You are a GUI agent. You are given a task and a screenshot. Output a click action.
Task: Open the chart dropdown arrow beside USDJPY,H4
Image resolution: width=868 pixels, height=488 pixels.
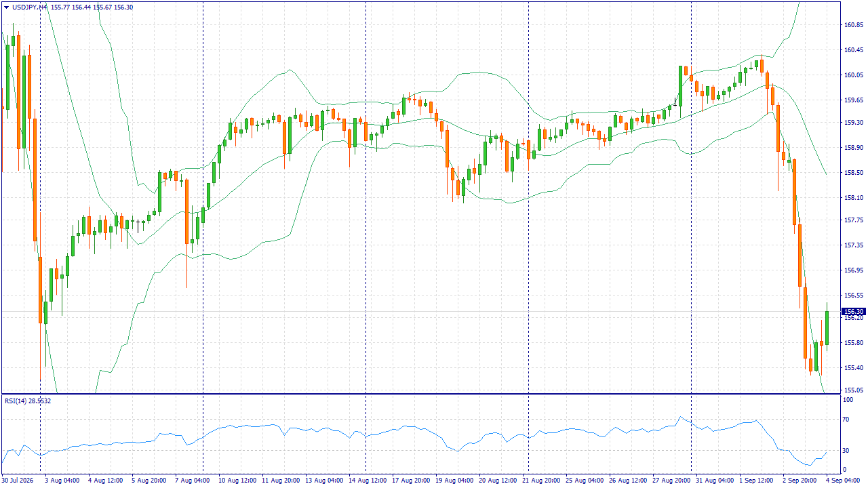(x=7, y=7)
